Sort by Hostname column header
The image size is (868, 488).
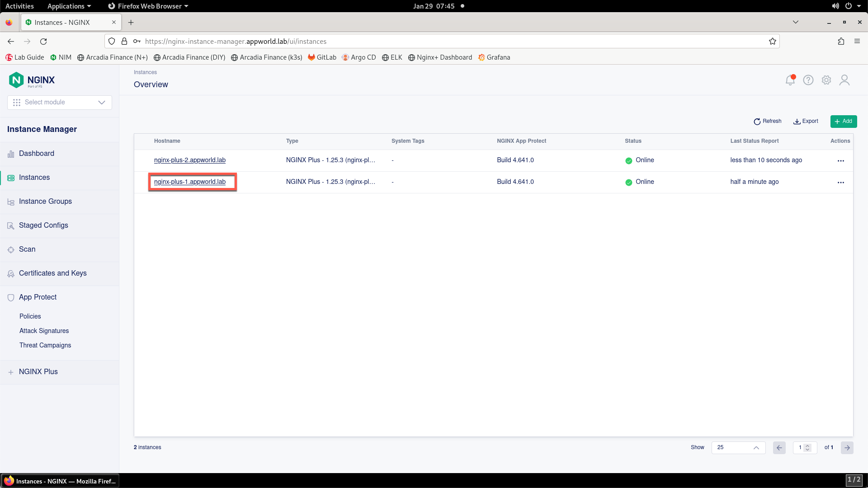point(167,141)
